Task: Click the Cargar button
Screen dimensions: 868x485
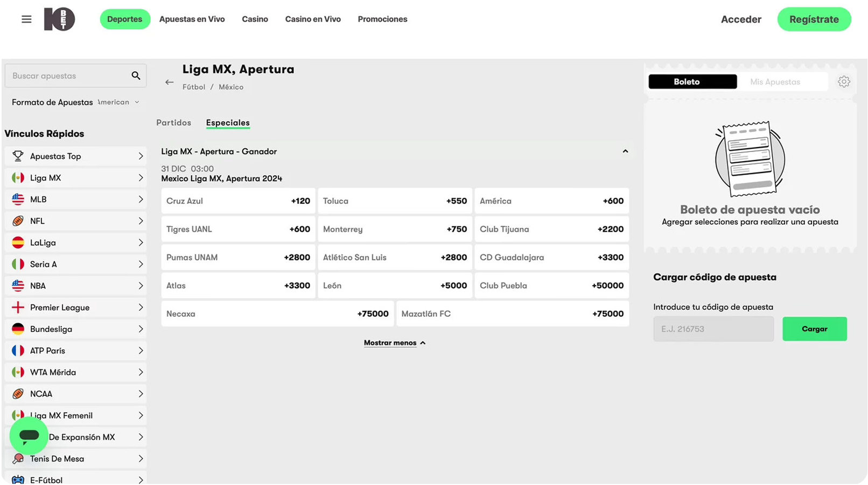Action: click(814, 329)
